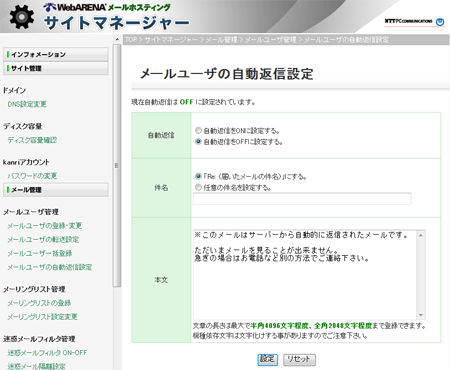Click the 半角4096文字程度 green note text

point(279,326)
